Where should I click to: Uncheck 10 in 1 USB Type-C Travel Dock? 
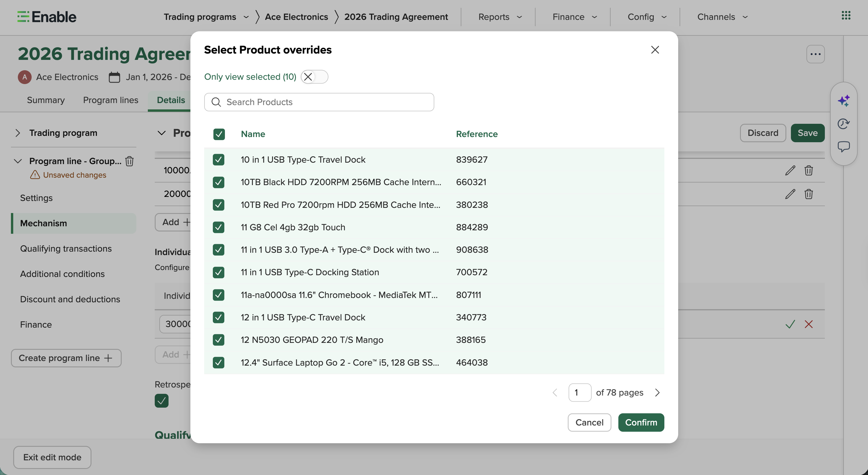[x=219, y=159]
